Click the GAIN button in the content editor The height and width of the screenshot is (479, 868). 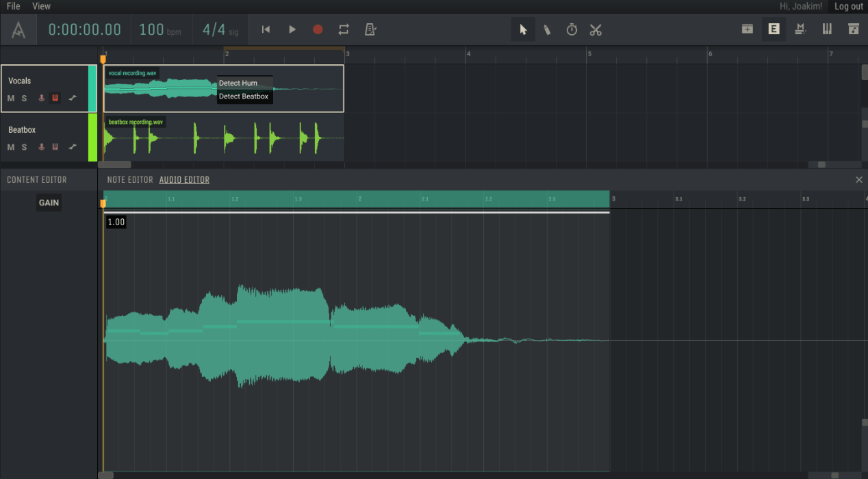pyautogui.click(x=49, y=203)
